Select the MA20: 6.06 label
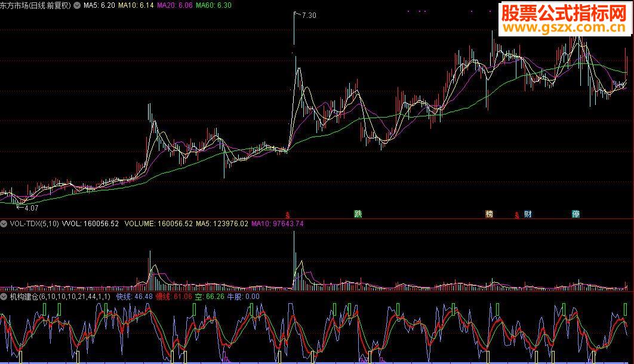The image size is (634, 364). pyautogui.click(x=175, y=5)
